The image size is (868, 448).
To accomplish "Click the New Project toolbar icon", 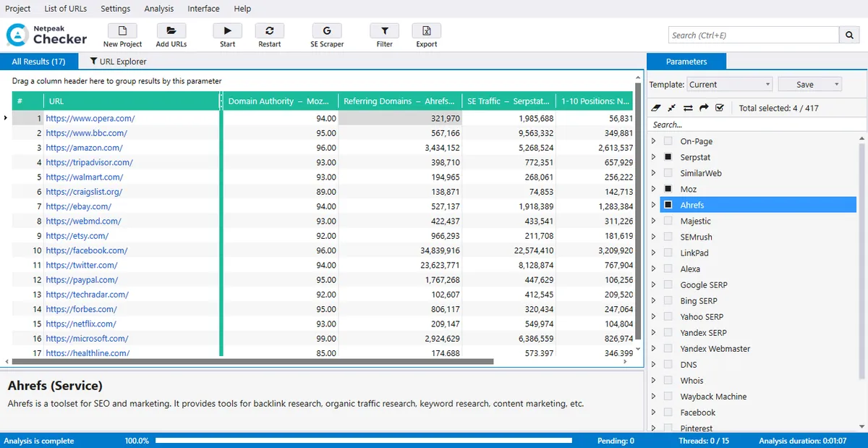I will (x=122, y=31).
